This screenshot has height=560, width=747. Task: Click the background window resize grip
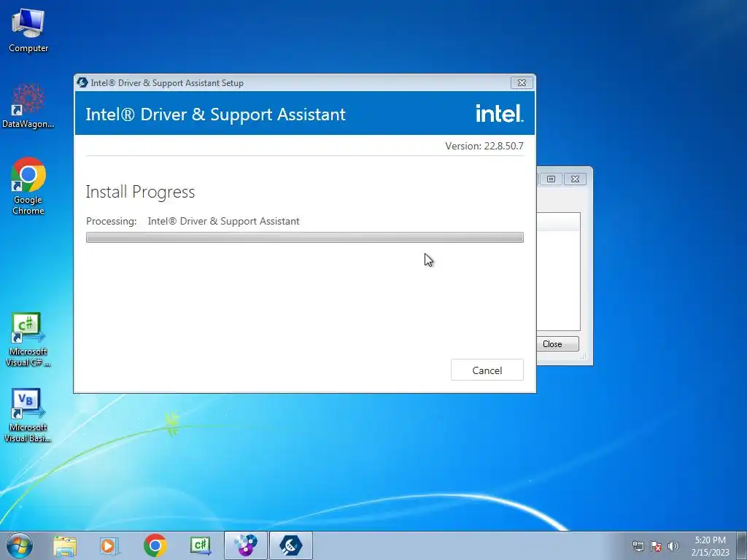pyautogui.click(x=583, y=356)
